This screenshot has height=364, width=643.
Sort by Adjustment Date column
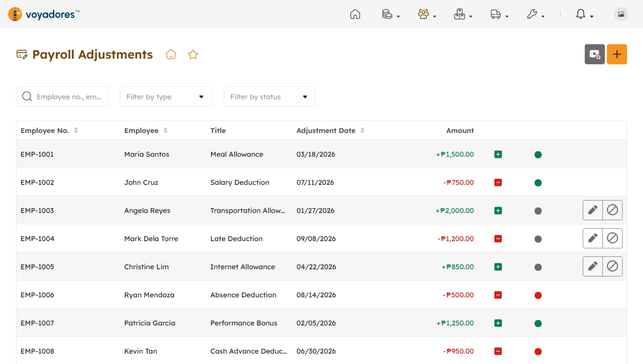[362, 130]
